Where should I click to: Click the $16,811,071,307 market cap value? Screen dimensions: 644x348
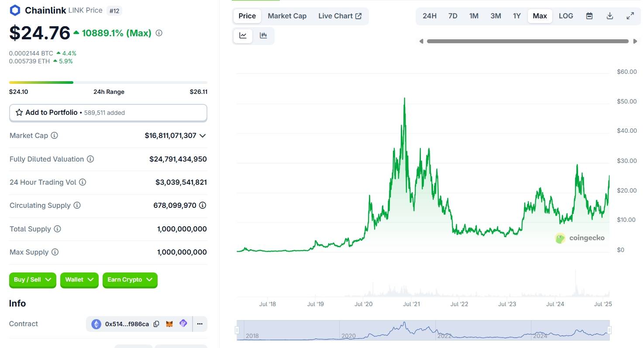171,136
